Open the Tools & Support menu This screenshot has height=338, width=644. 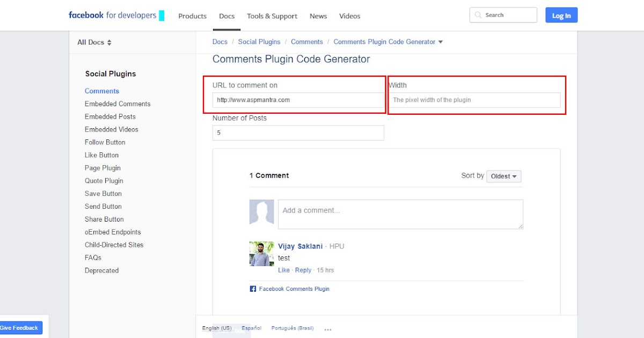click(x=272, y=16)
